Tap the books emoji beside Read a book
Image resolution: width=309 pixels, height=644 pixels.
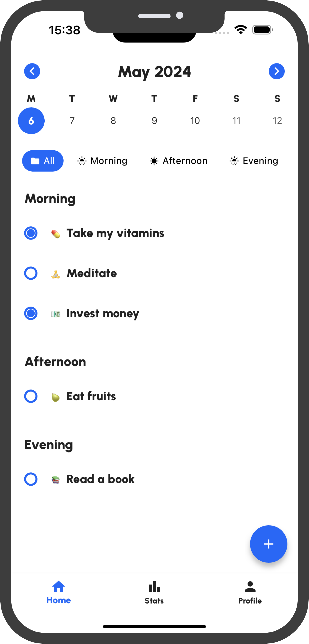55,480
